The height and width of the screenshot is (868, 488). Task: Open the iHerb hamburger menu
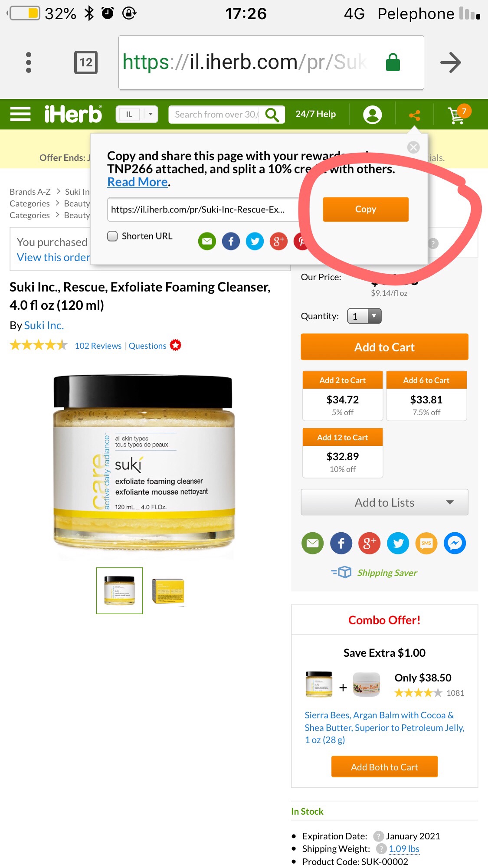tap(20, 115)
